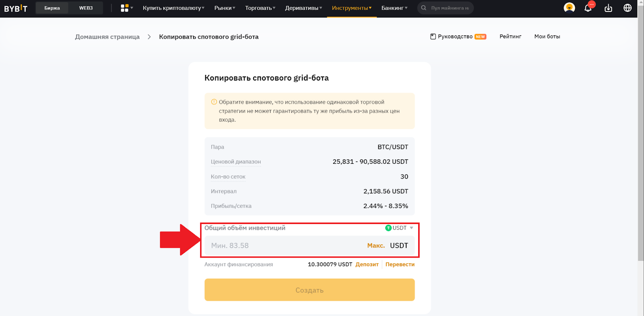Click the 2.44% - 8.35% profit value
Screen dimensions: 644x316
pyautogui.click(x=386, y=206)
